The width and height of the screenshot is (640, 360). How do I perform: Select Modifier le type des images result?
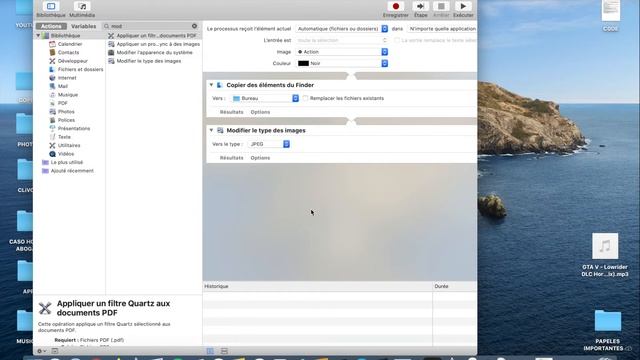point(149,61)
